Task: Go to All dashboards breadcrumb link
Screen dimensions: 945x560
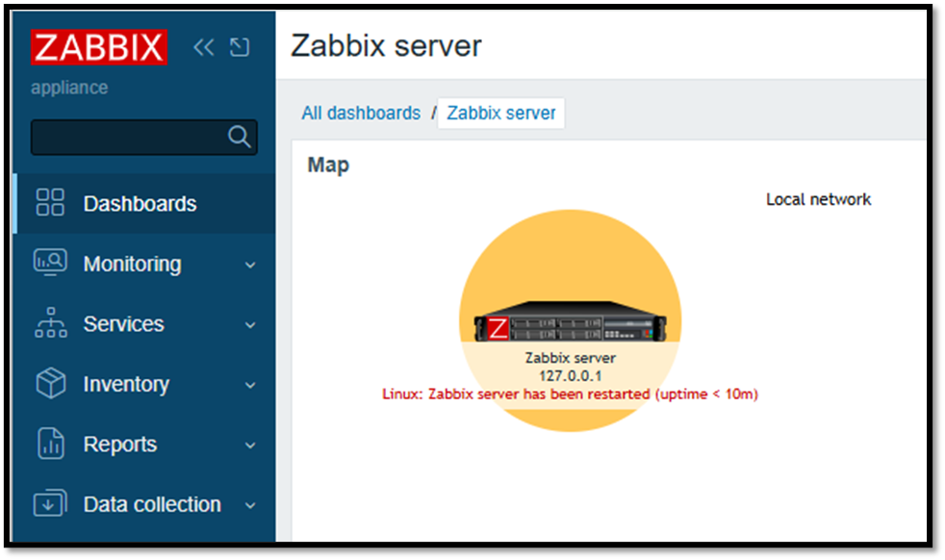Action: [361, 113]
